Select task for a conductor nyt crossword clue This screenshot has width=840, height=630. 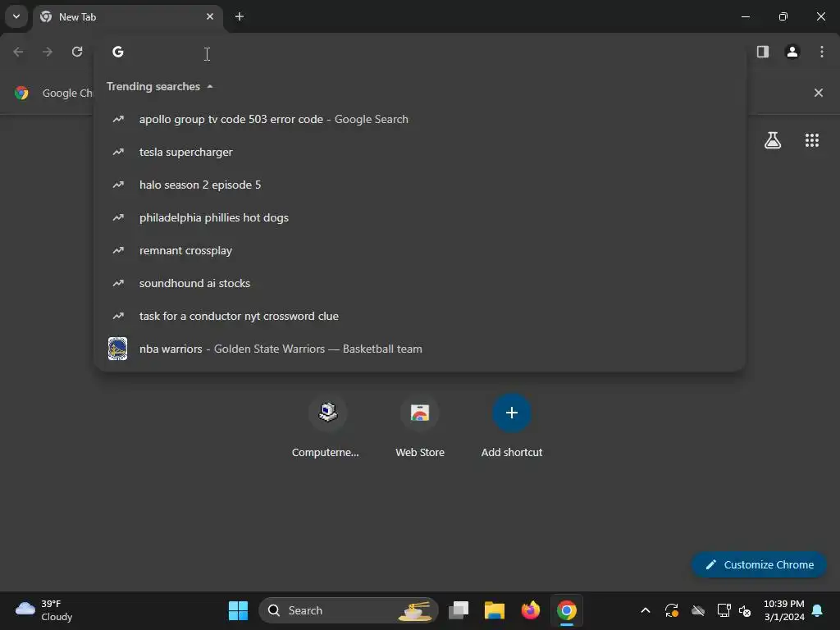420,316
